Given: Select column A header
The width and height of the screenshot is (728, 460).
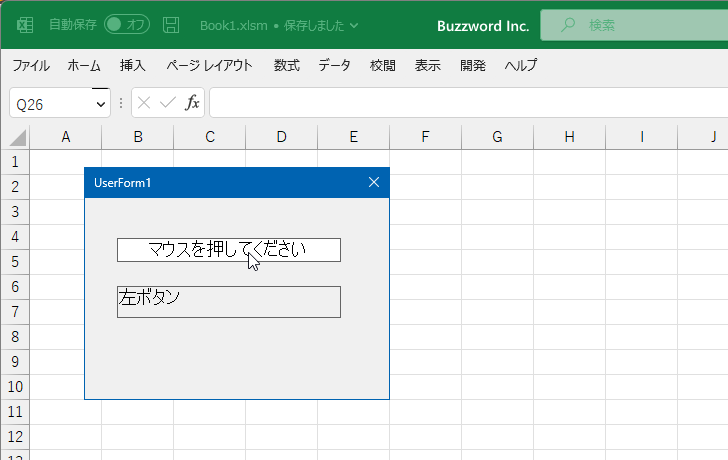Looking at the screenshot, I should click(x=65, y=137).
